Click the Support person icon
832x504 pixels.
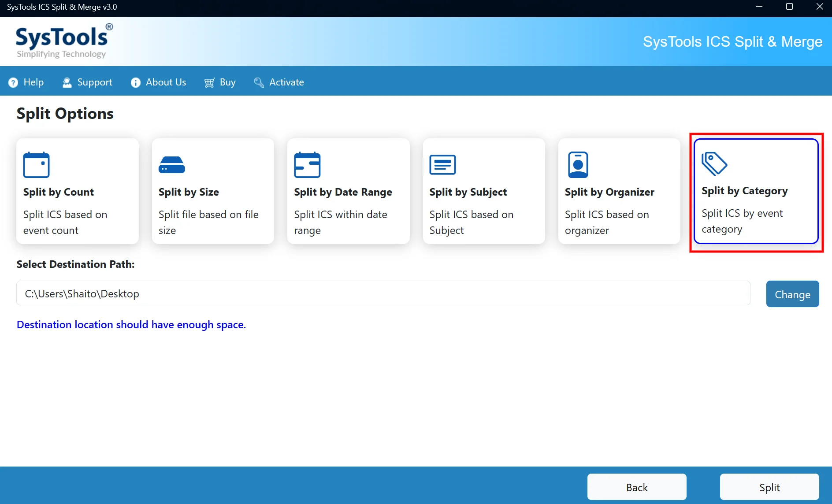pyautogui.click(x=67, y=82)
